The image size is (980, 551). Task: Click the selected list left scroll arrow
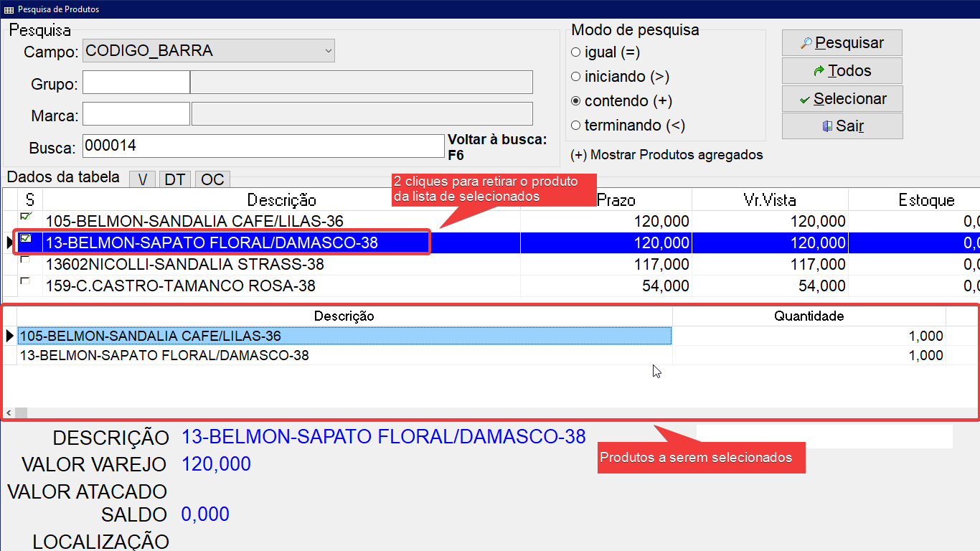(x=9, y=413)
